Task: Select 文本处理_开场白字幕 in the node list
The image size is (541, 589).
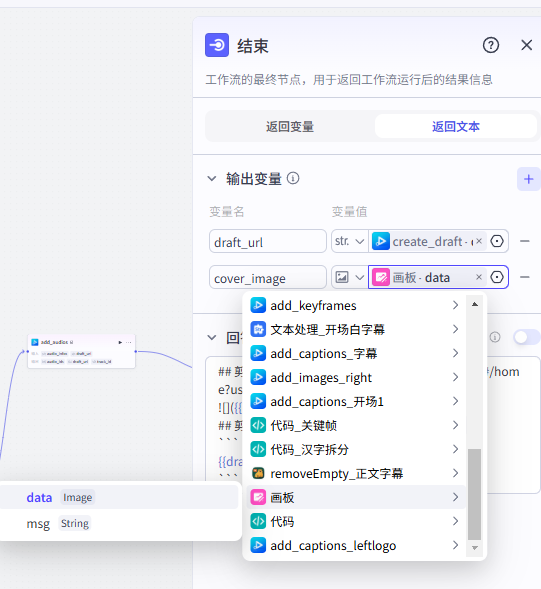Action: [355, 329]
